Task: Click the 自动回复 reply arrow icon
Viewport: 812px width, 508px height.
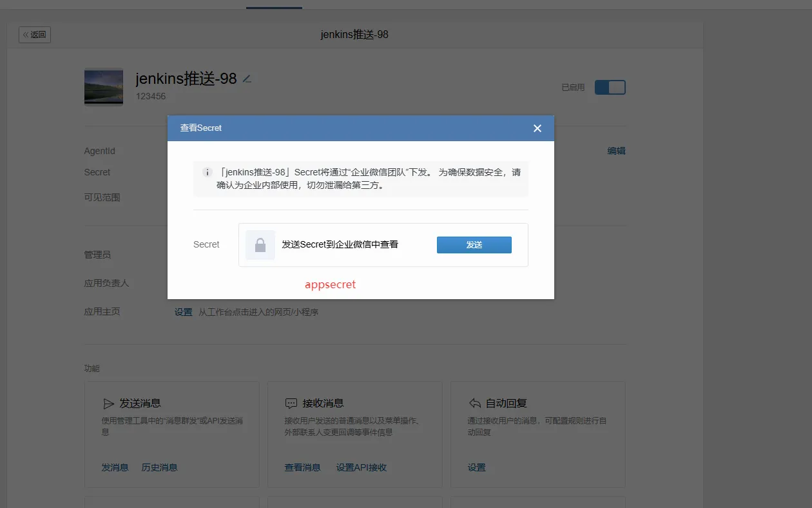Action: click(474, 404)
